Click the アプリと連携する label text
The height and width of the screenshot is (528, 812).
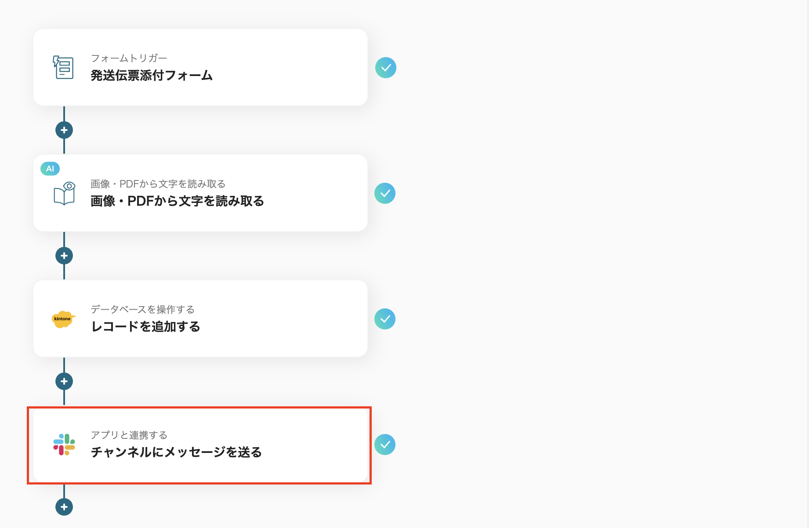(128, 435)
